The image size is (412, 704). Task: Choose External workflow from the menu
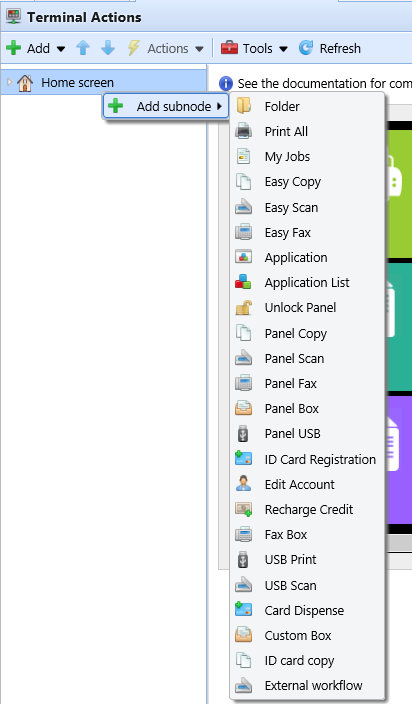click(x=307, y=686)
